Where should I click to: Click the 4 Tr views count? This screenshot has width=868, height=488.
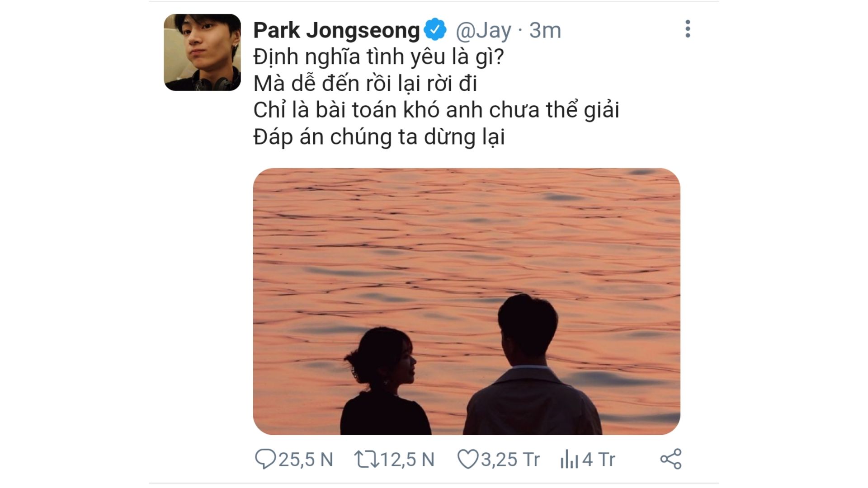pos(599,460)
